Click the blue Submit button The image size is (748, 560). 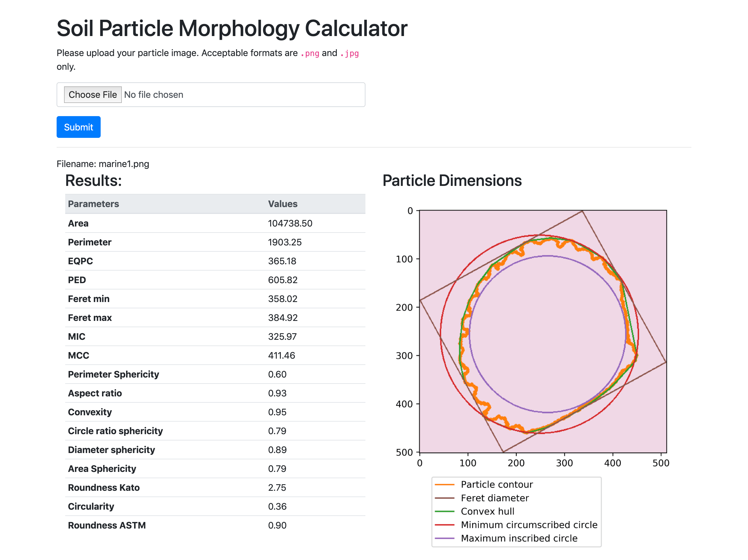[x=78, y=127]
